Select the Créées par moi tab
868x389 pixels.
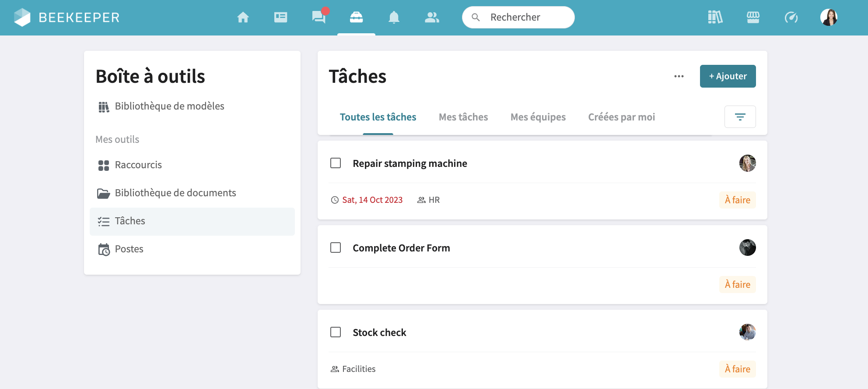pos(621,117)
